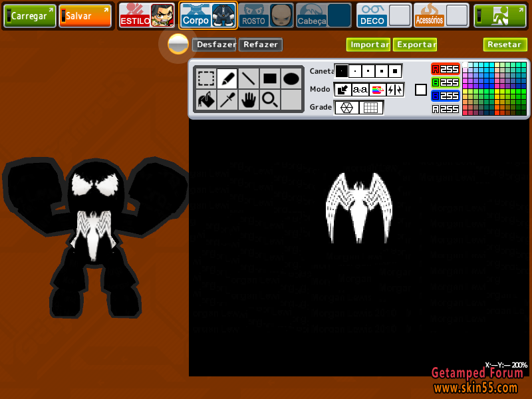Screen dimensions: 532x399
Task: Pick the white swatch in palette corner
Action: pos(465,65)
